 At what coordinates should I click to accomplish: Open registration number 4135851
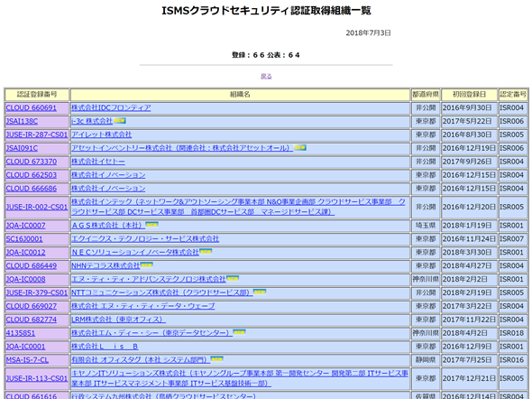coord(21,333)
